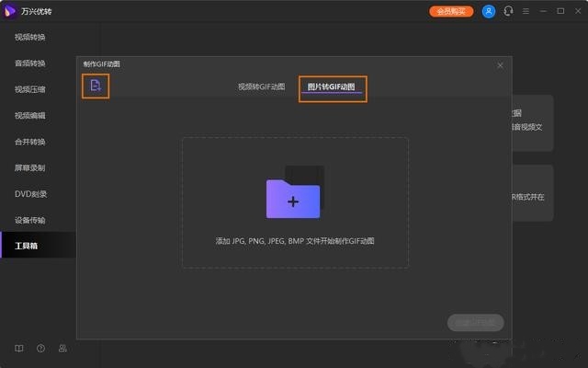This screenshot has width=588, height=368.
Task: Minimize the 万兴优转 window
Action: coord(543,11)
